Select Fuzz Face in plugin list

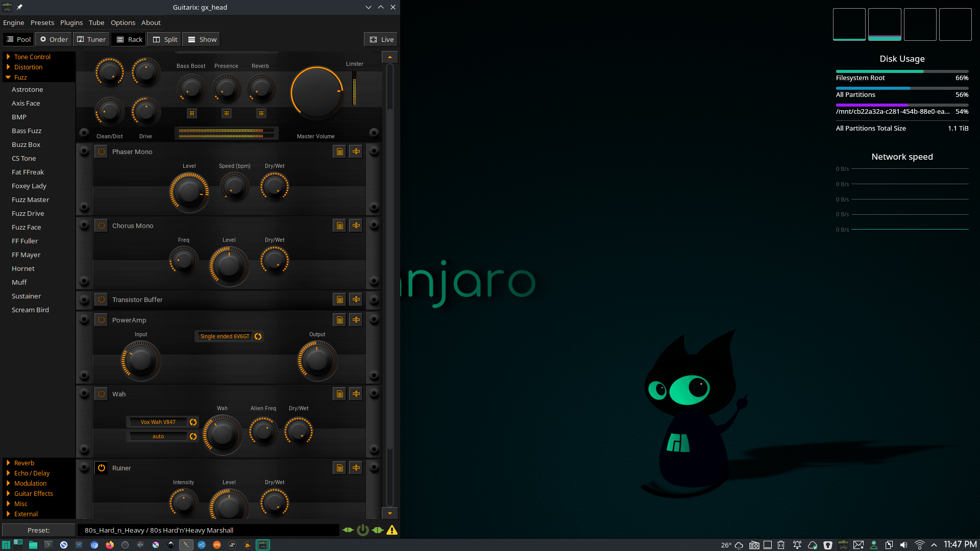click(x=26, y=227)
